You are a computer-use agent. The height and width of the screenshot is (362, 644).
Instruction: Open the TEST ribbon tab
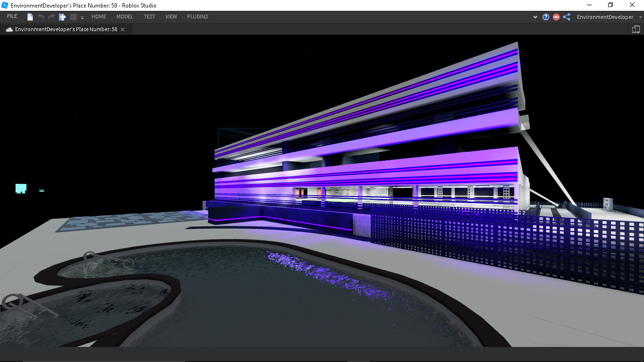click(x=149, y=16)
